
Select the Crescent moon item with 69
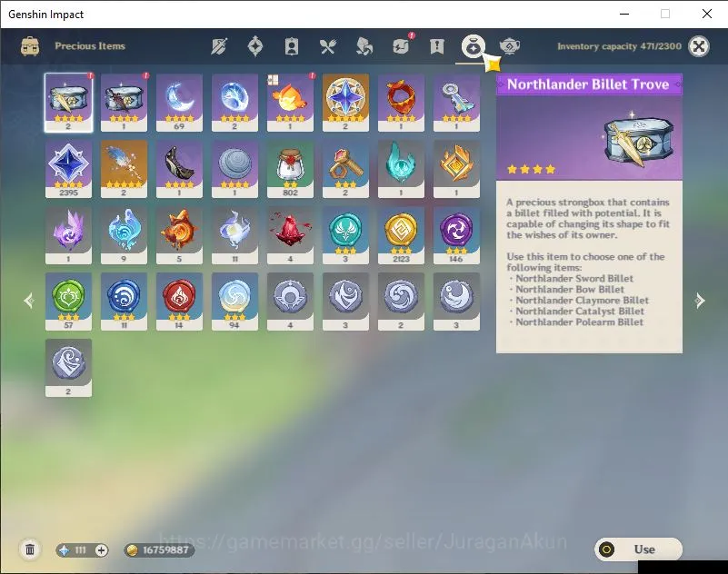pyautogui.click(x=179, y=103)
